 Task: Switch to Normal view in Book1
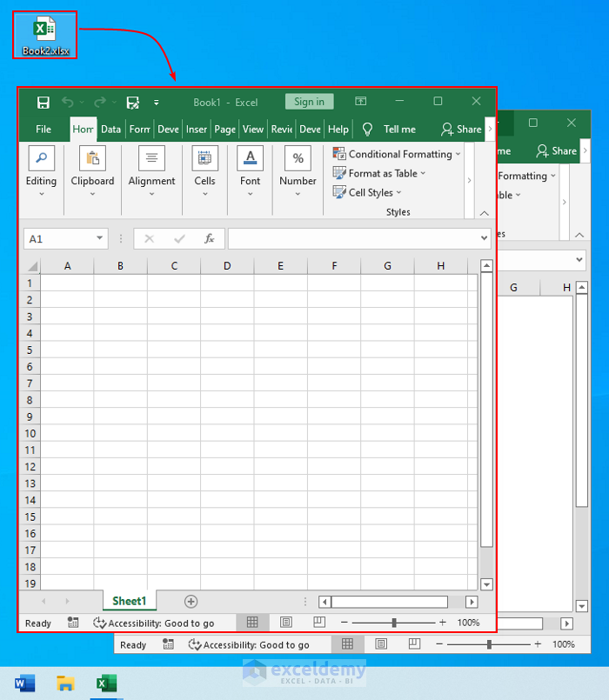click(x=252, y=623)
